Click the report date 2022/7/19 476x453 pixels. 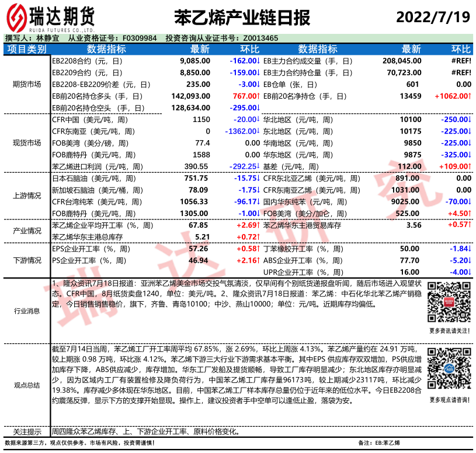[433, 17]
